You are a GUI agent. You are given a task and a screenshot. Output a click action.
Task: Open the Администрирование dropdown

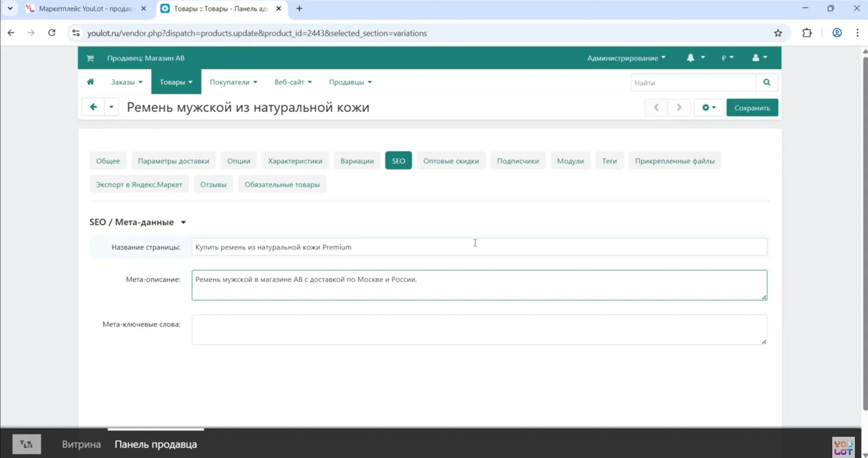click(626, 58)
